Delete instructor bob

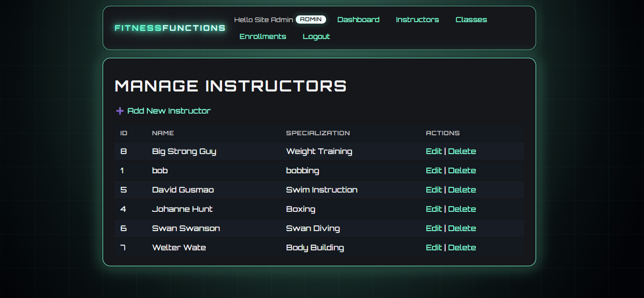click(x=462, y=170)
